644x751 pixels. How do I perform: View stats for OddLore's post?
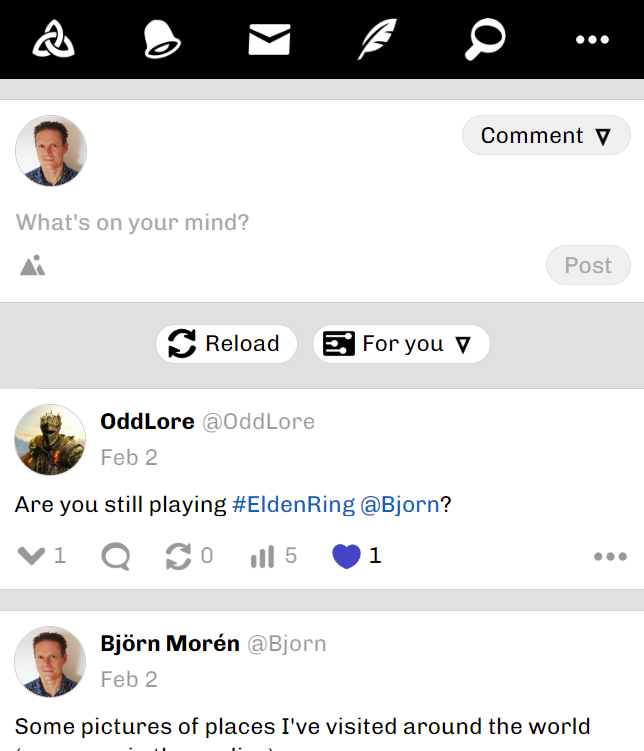(x=262, y=556)
